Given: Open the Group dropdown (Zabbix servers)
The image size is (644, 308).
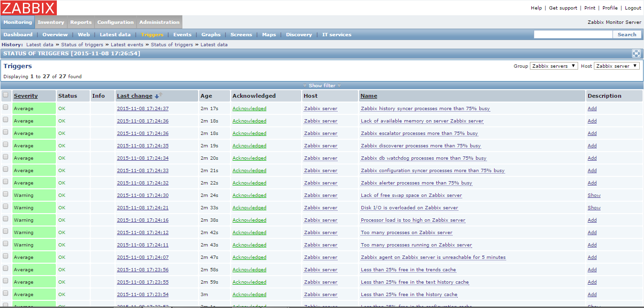Looking at the screenshot, I should point(554,66).
